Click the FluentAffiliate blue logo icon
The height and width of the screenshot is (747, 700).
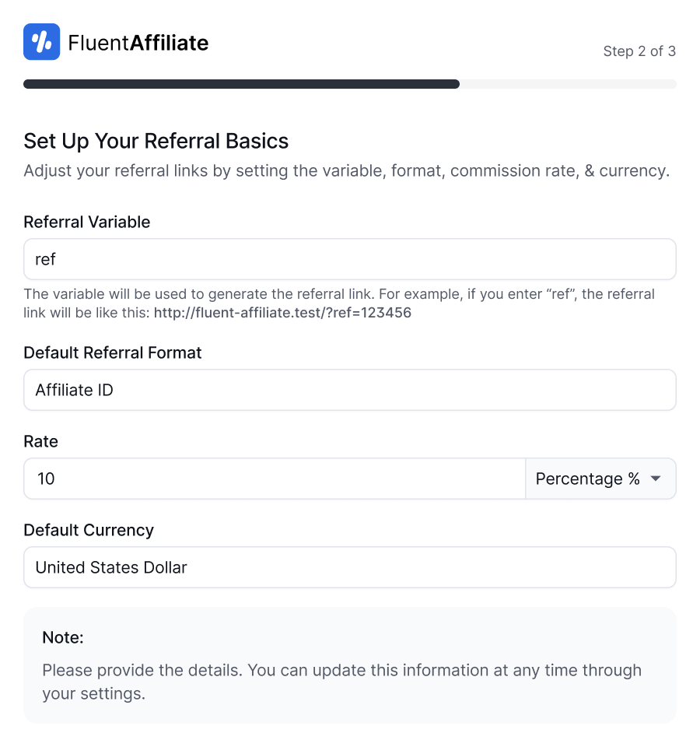41,42
